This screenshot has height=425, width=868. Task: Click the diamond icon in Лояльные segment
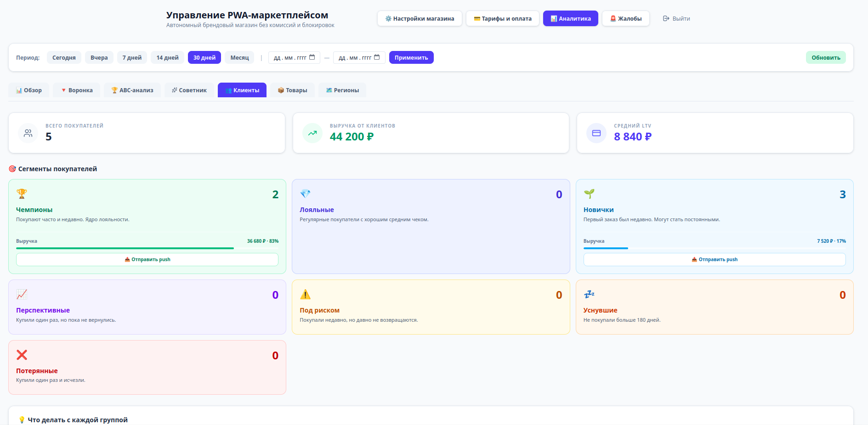tap(305, 194)
